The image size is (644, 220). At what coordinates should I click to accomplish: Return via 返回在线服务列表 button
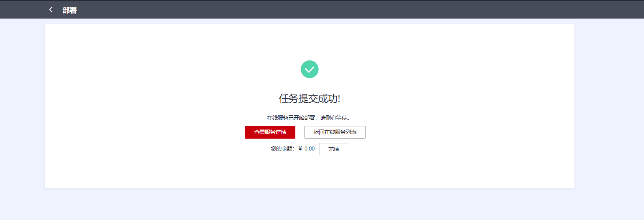(x=335, y=132)
